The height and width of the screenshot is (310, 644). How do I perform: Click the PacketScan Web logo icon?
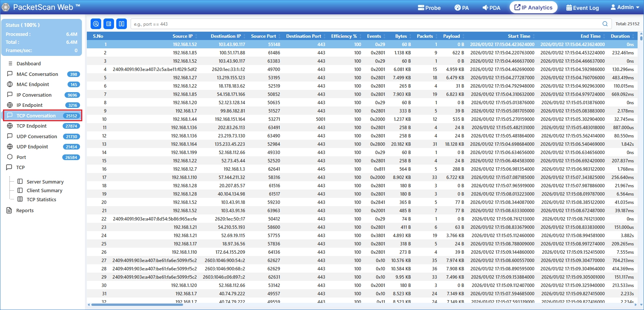[6, 7]
